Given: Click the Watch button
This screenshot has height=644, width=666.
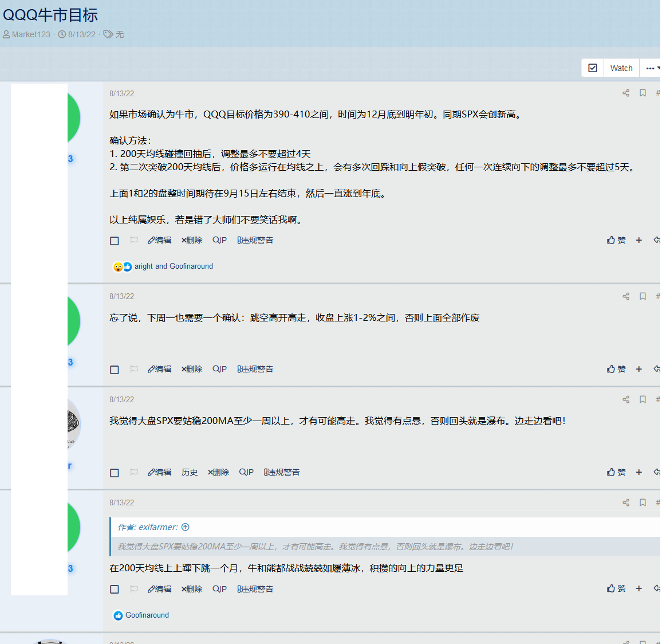Looking at the screenshot, I should (621, 68).
